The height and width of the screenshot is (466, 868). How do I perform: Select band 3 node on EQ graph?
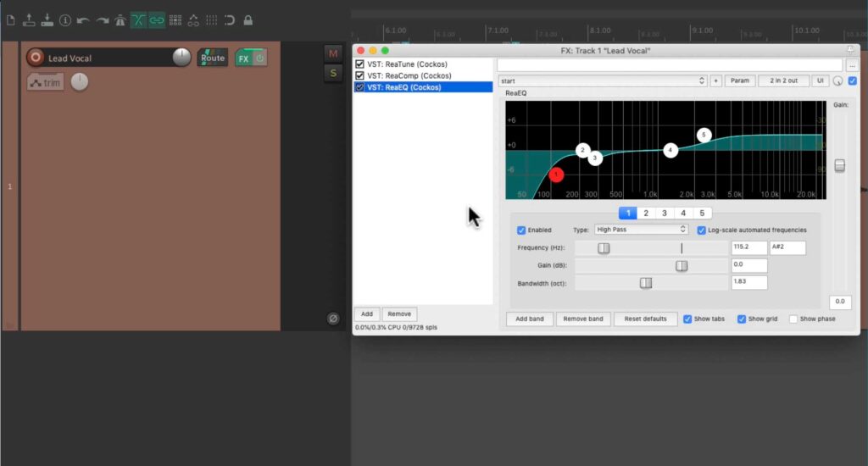[x=595, y=158]
